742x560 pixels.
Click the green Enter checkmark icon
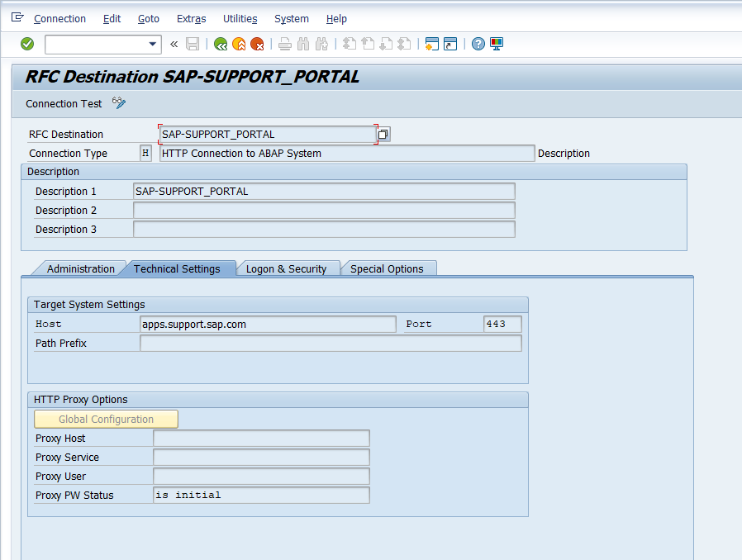click(x=27, y=44)
